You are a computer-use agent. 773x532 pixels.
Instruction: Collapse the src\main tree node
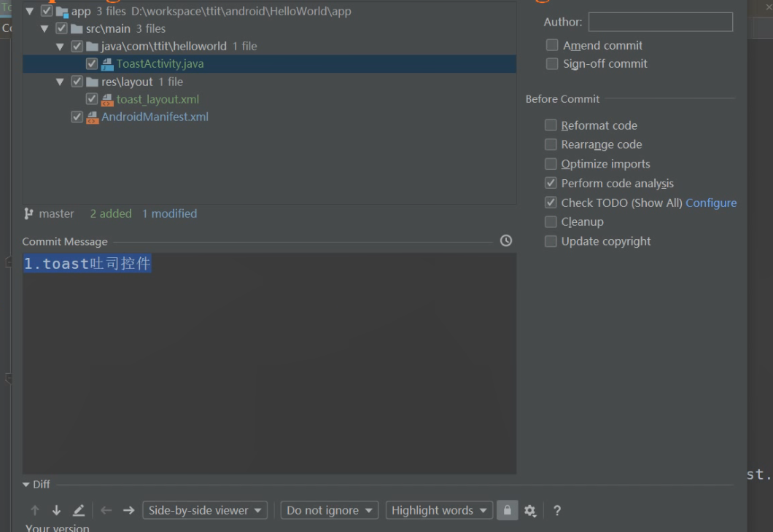point(44,28)
